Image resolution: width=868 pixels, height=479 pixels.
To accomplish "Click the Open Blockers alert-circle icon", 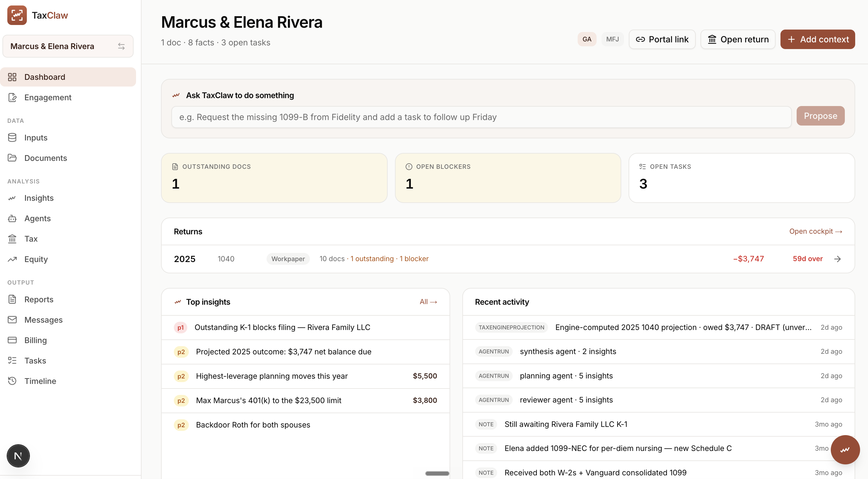I will [x=409, y=167].
